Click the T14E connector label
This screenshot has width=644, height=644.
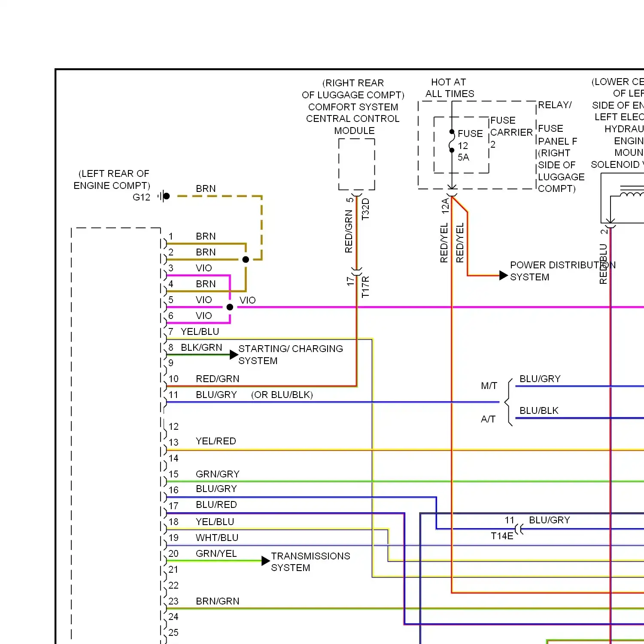coord(502,536)
